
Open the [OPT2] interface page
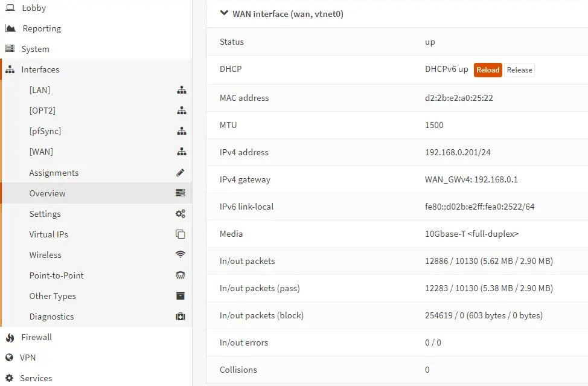(42, 111)
